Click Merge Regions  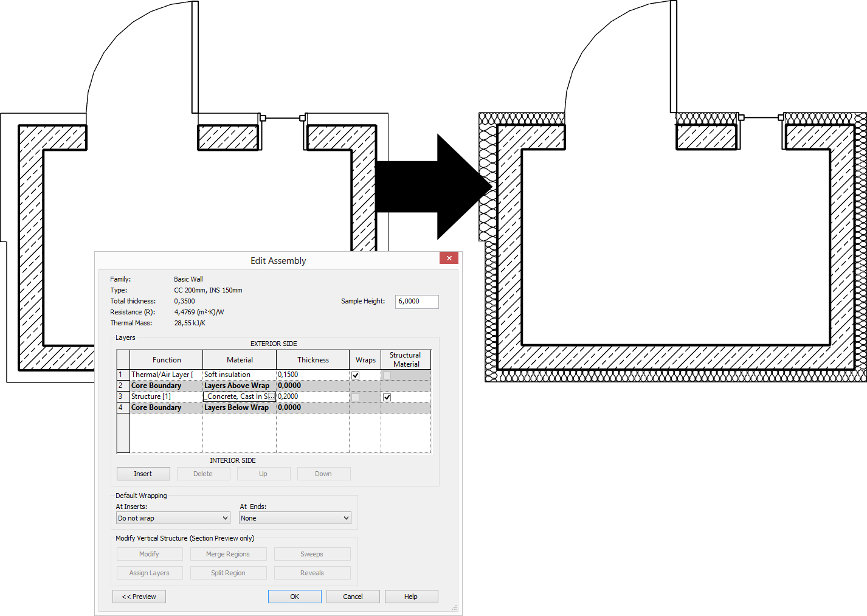[x=228, y=553]
